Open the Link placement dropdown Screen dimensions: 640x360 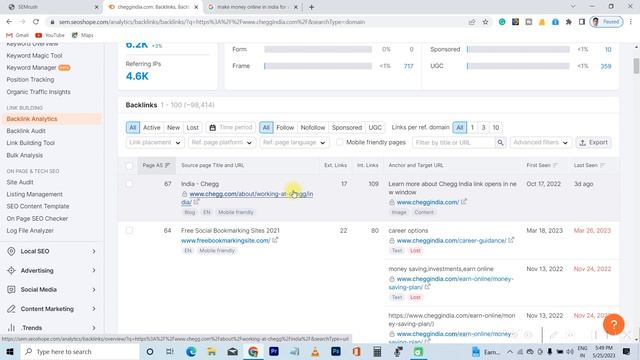[x=155, y=142]
